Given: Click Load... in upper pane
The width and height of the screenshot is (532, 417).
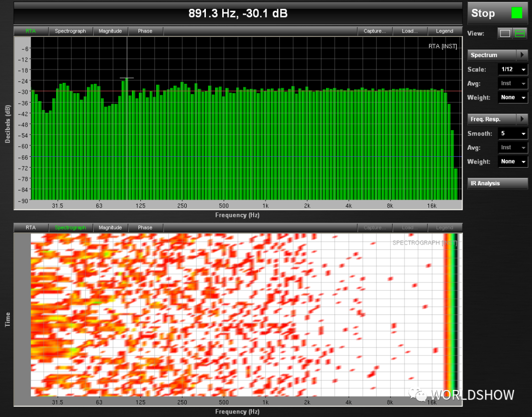Looking at the screenshot, I should (409, 31).
